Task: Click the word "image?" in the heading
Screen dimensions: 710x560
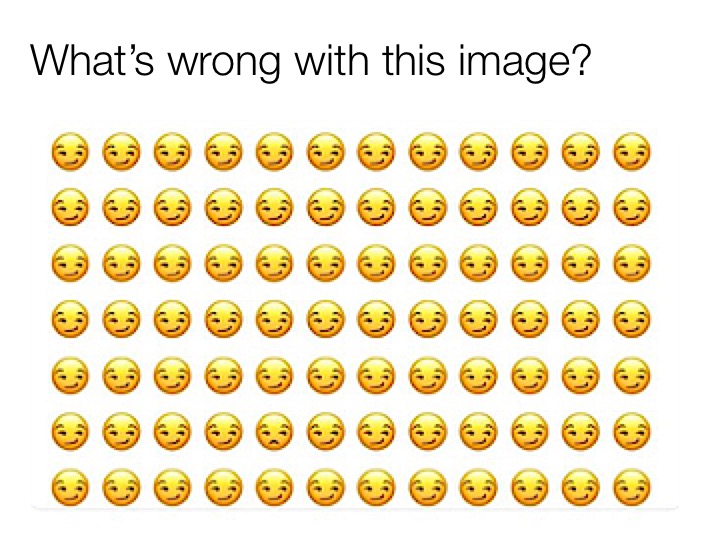Action: tap(525, 63)
